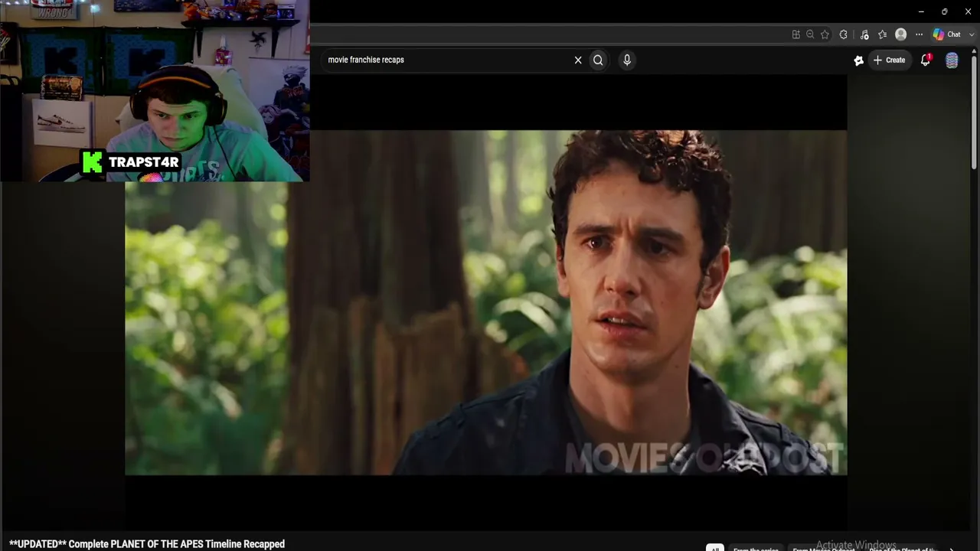This screenshot has height=551, width=980.
Task: Open the media control music icon
Action: pos(864,34)
